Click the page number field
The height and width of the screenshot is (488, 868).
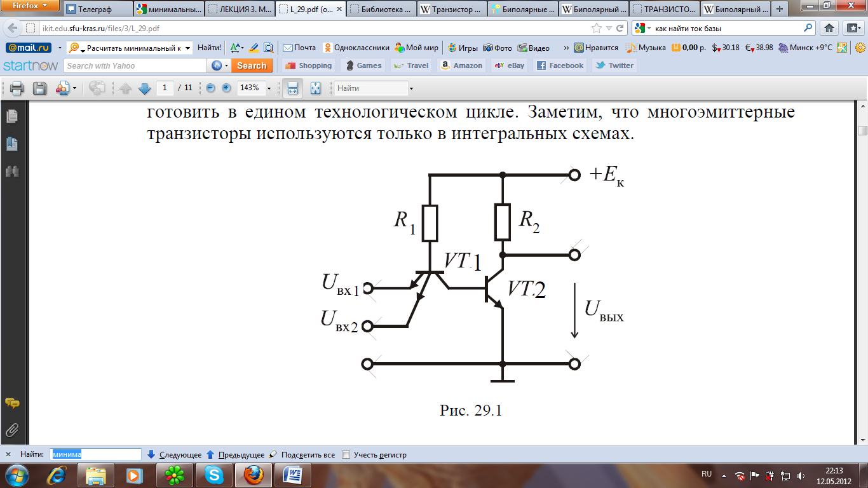[x=165, y=88]
